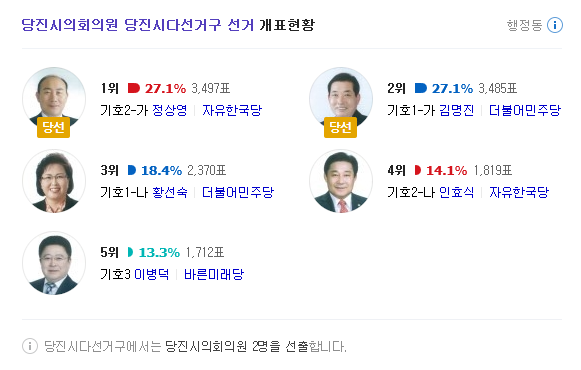The image size is (581, 370).
Task: Click the 당선 badge under 김명진's photo
Action: [340, 127]
